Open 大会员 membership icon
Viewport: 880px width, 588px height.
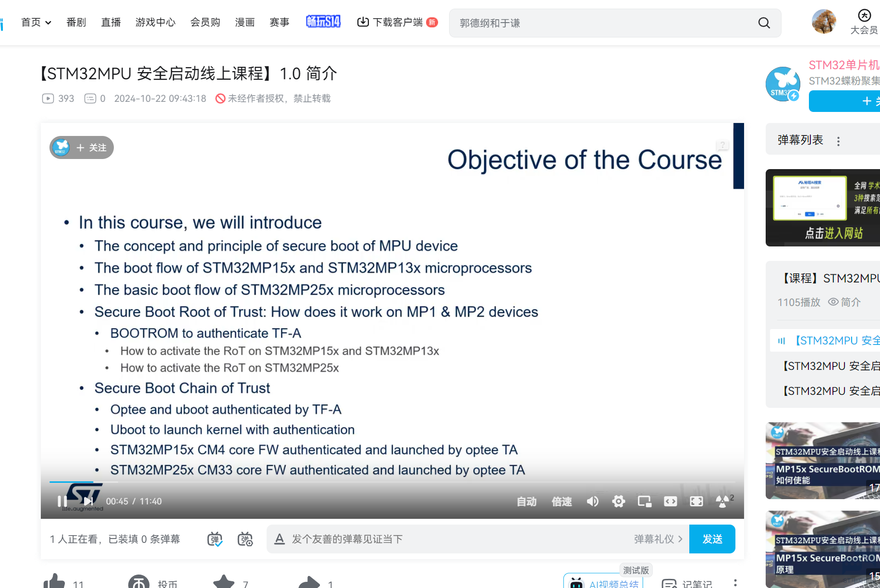pyautogui.click(x=864, y=22)
